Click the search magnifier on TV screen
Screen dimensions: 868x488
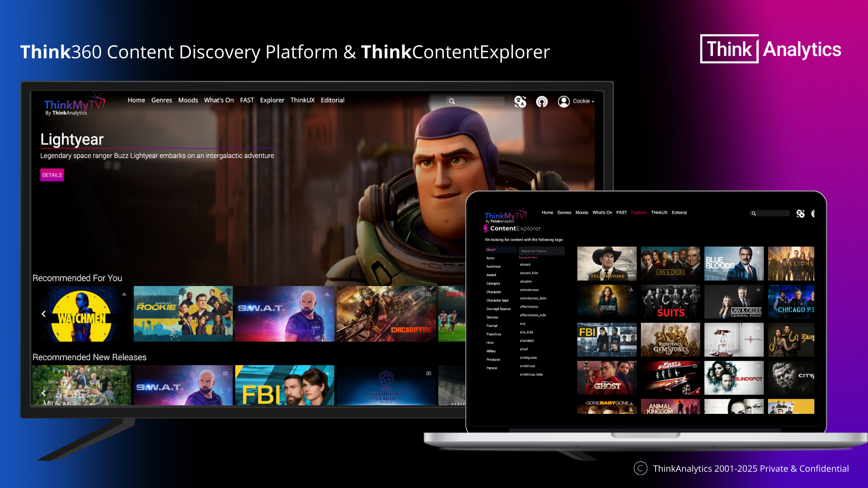(452, 101)
